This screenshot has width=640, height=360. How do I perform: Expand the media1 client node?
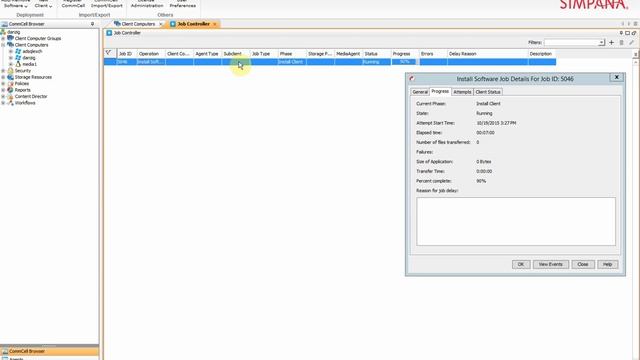[11, 64]
